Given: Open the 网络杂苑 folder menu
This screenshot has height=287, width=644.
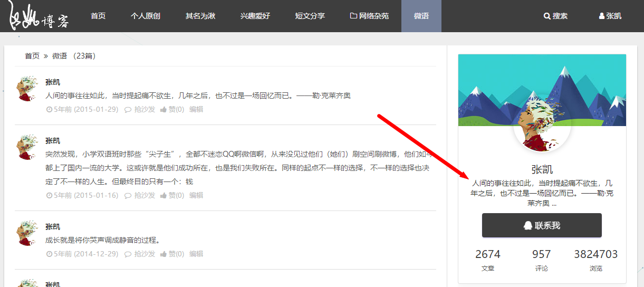Looking at the screenshot, I should 369,16.
